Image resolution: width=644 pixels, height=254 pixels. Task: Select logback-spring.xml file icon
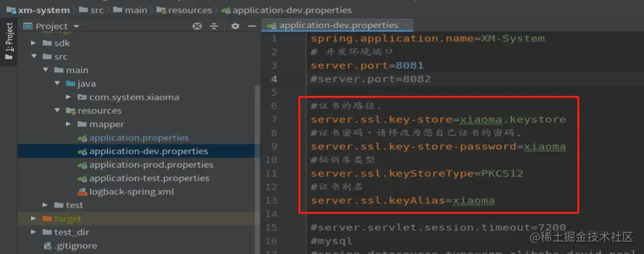(82, 192)
